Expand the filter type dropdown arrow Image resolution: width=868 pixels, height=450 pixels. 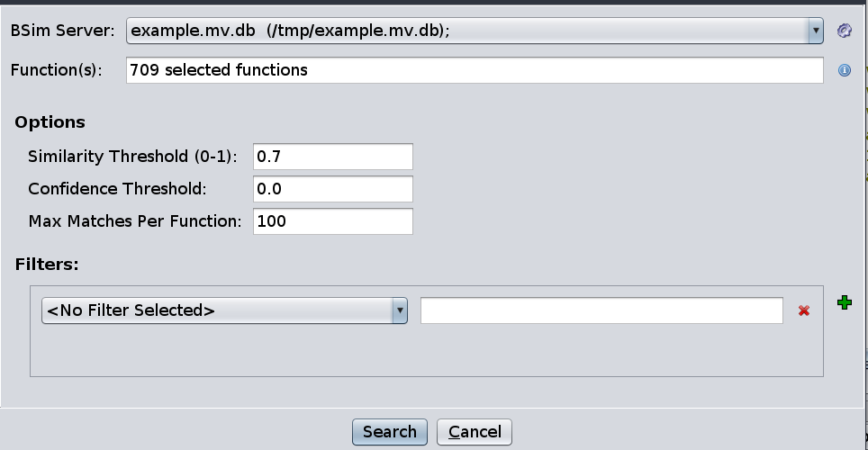click(x=399, y=310)
